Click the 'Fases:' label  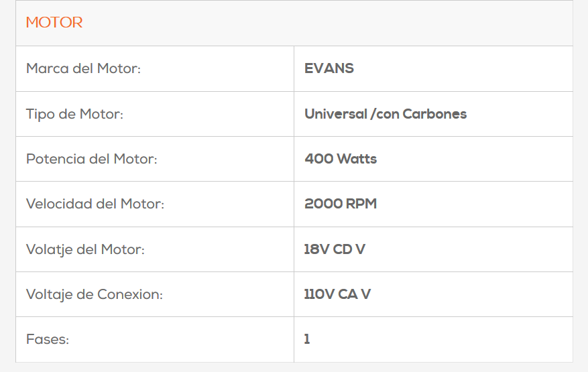[x=47, y=339]
